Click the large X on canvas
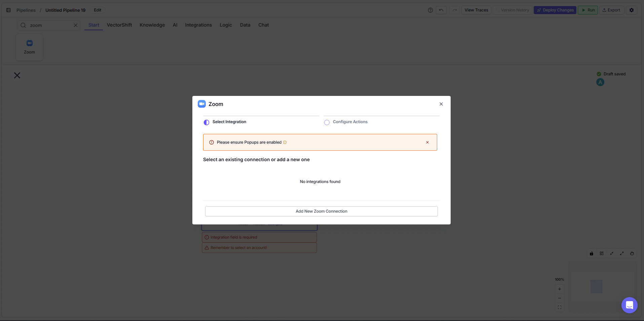Viewport: 644px width, 321px height. [17, 75]
